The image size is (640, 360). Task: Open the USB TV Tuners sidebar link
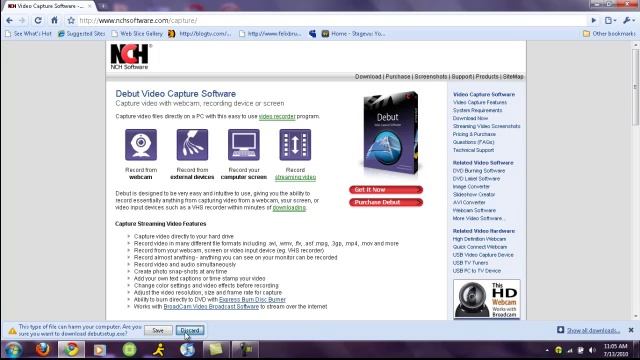470,263
